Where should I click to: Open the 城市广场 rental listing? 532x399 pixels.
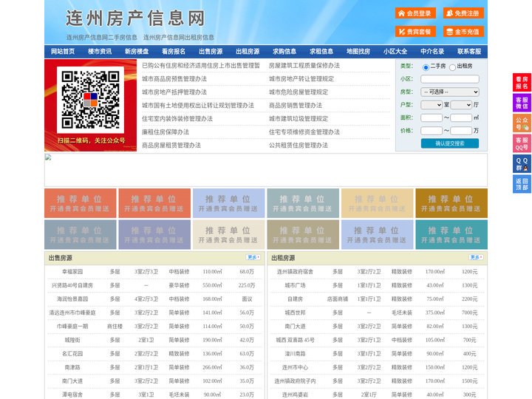pyautogui.click(x=295, y=285)
